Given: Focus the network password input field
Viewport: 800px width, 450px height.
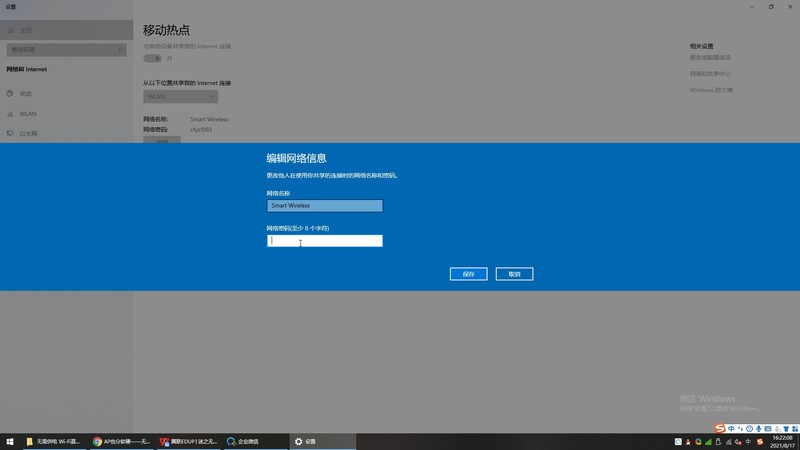Looking at the screenshot, I should [324, 241].
